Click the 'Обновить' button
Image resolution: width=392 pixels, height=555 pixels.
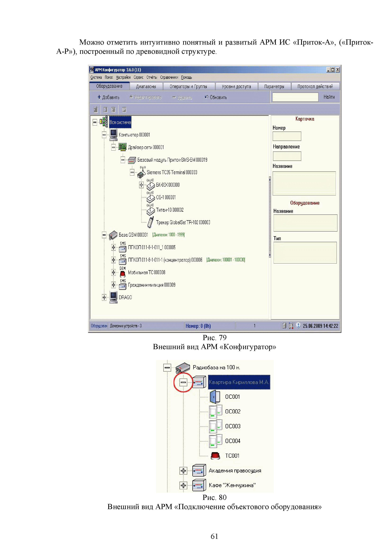216,97
